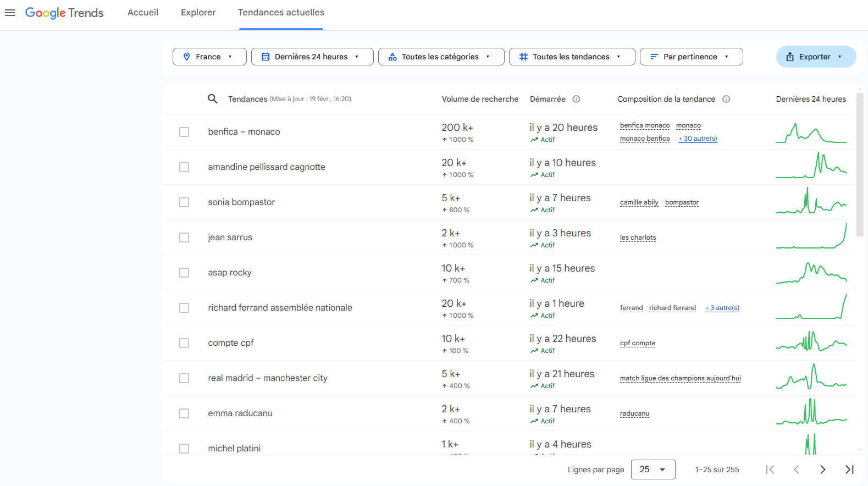Image resolution: width=868 pixels, height=486 pixels.
Task: Open the Par pertinence sort dropdown
Action: pos(691,57)
